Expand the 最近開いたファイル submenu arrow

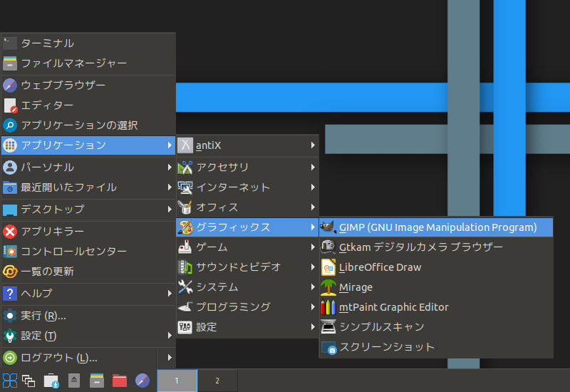click(170, 187)
